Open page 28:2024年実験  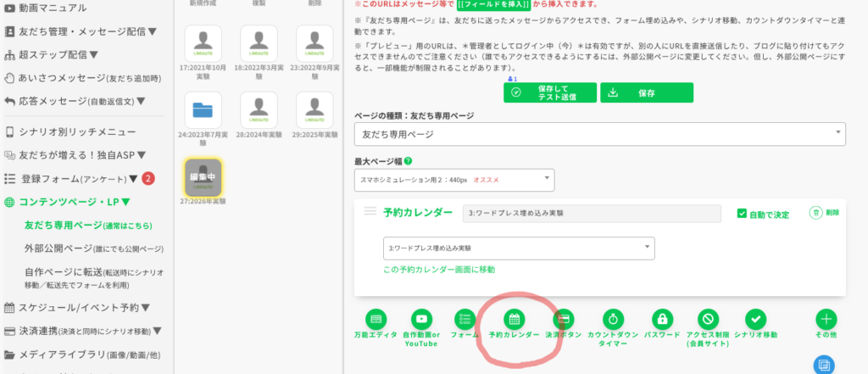(x=259, y=110)
